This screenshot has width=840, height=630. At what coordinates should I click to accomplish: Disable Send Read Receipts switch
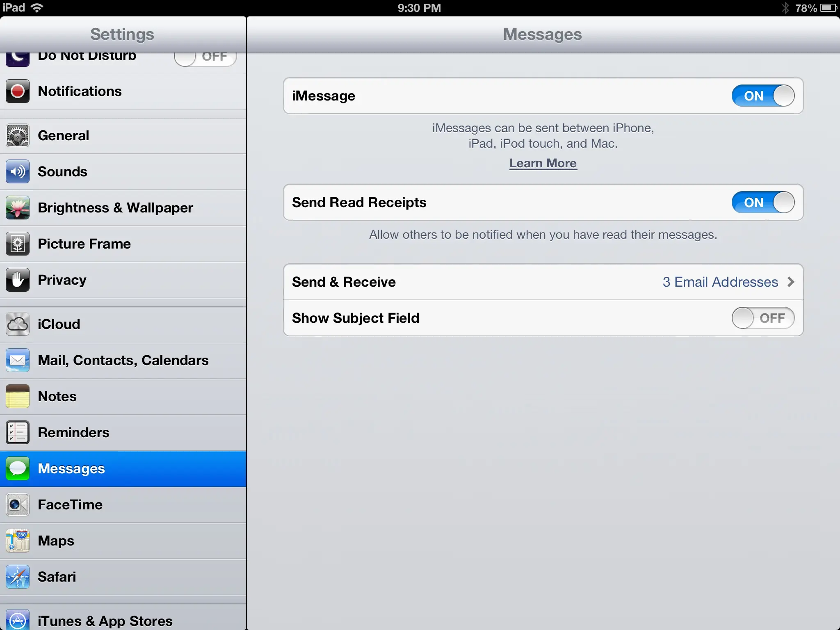pyautogui.click(x=763, y=202)
